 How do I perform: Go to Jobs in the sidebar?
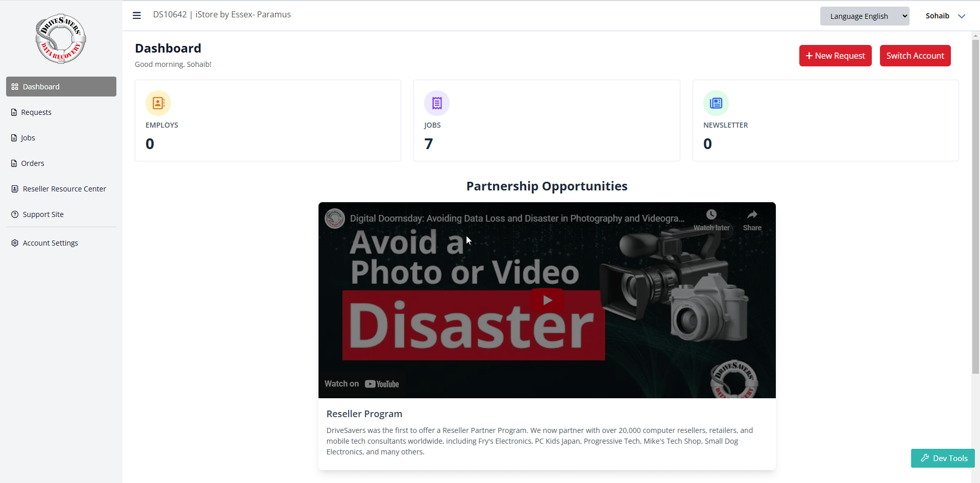[x=28, y=138]
